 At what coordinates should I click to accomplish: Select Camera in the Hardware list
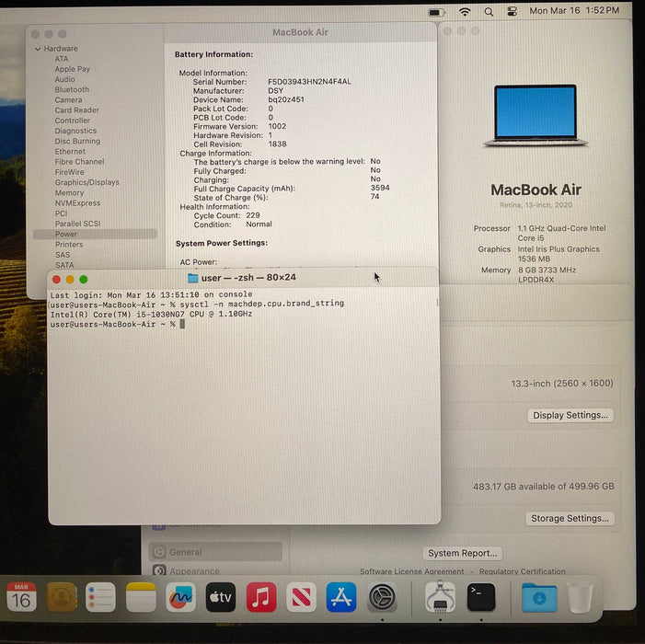point(69,100)
